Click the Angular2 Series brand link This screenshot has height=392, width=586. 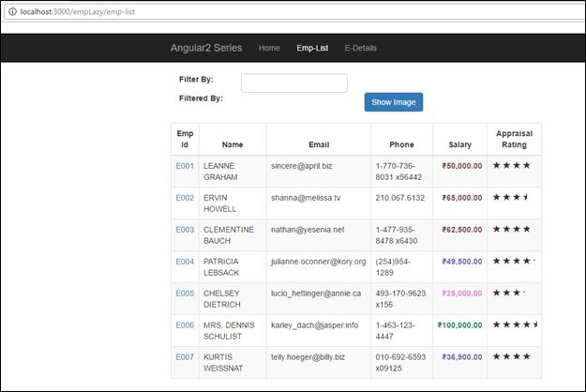click(205, 48)
